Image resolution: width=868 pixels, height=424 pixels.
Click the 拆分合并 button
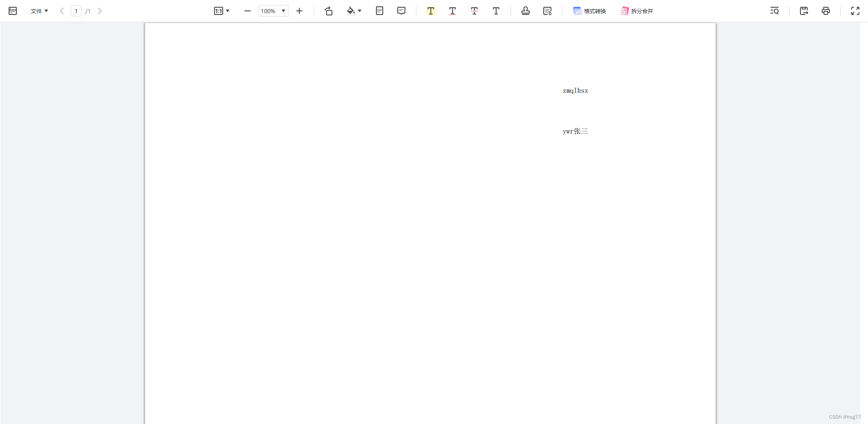point(637,10)
